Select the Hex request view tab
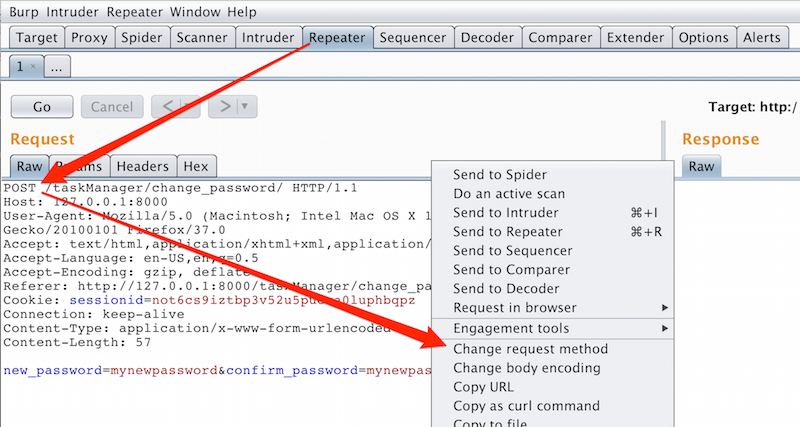The height and width of the screenshot is (427, 800). tap(196, 166)
